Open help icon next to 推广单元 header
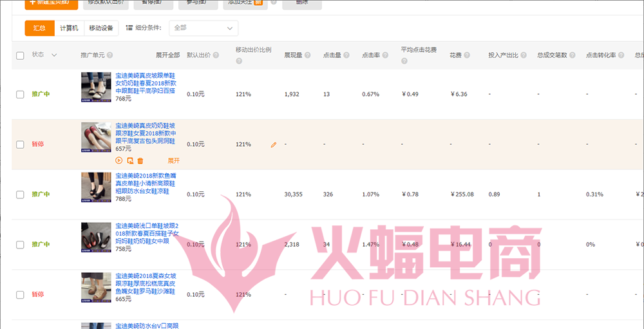 pyautogui.click(x=109, y=55)
